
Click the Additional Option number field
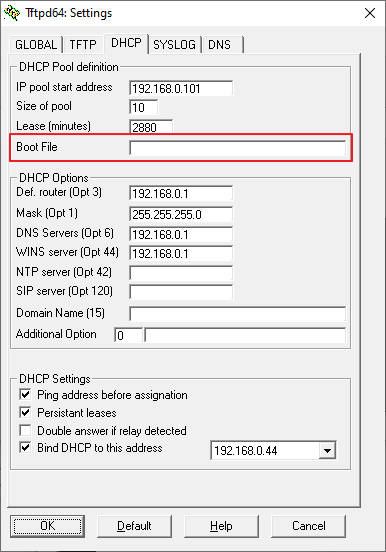(129, 335)
